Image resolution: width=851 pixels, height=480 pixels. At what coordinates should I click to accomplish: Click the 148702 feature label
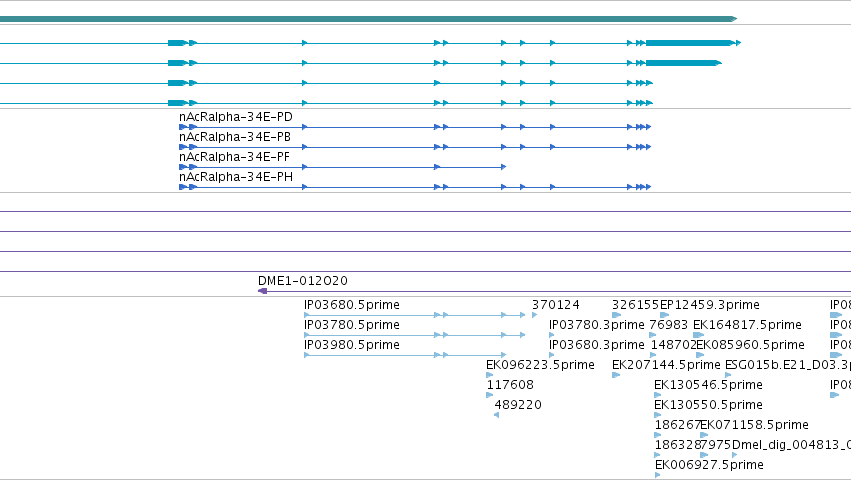click(x=673, y=345)
